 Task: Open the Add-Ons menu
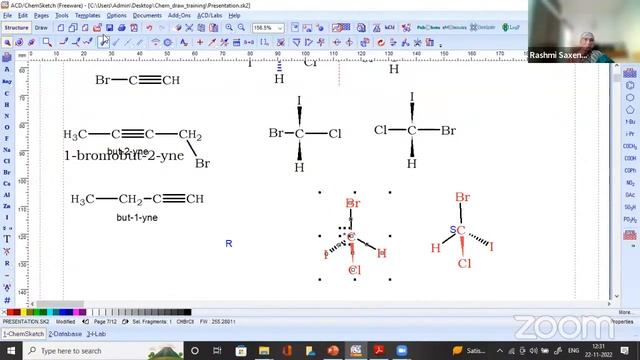(x=179, y=16)
